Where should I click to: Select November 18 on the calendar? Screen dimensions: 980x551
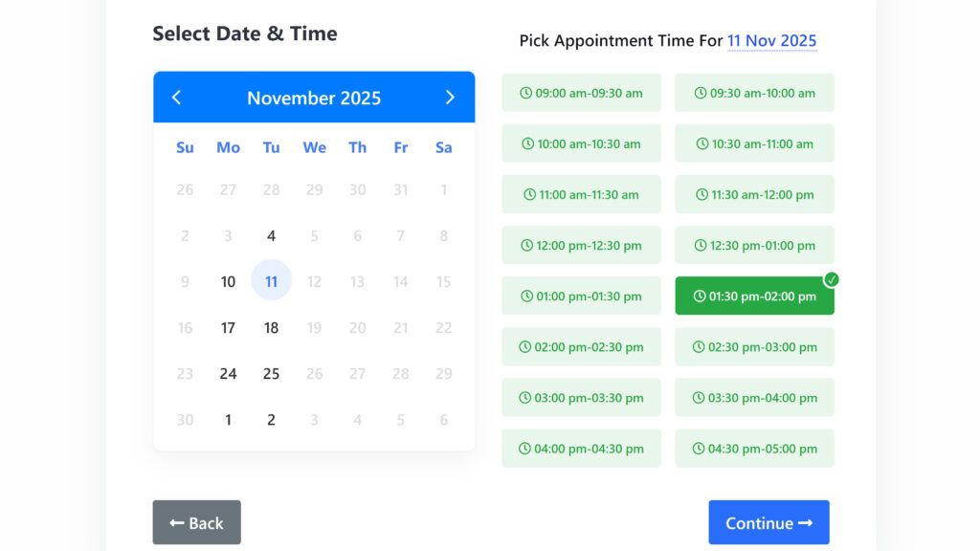pos(272,327)
